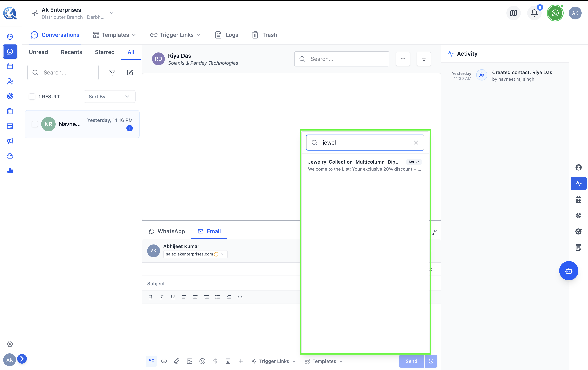Tick the checkbox for Navne... conversation
Screen dimensions: 588x370
tap(35, 124)
